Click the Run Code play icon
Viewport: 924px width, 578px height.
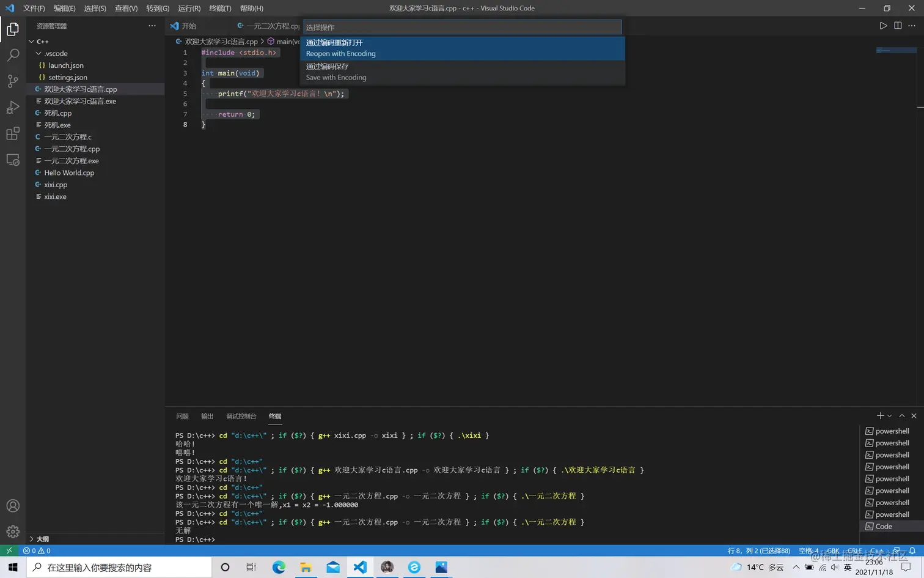(x=883, y=26)
